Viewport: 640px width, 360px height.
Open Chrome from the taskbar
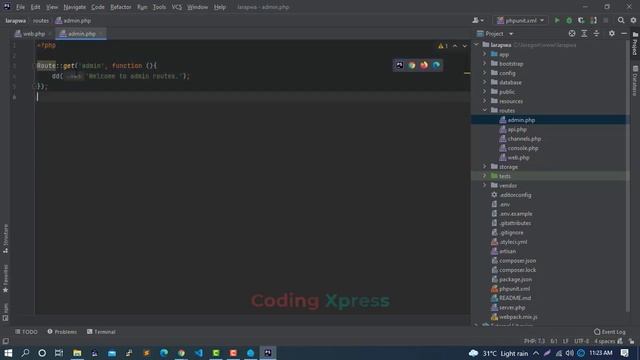pyautogui.click(x=181, y=353)
